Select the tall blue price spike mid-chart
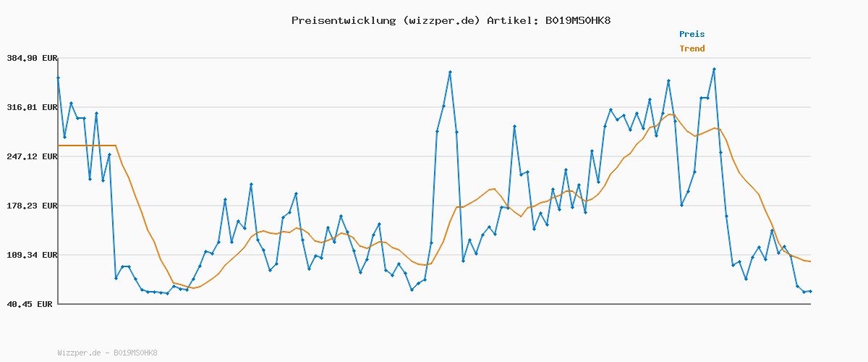The width and height of the screenshot is (868, 362). [x=450, y=72]
